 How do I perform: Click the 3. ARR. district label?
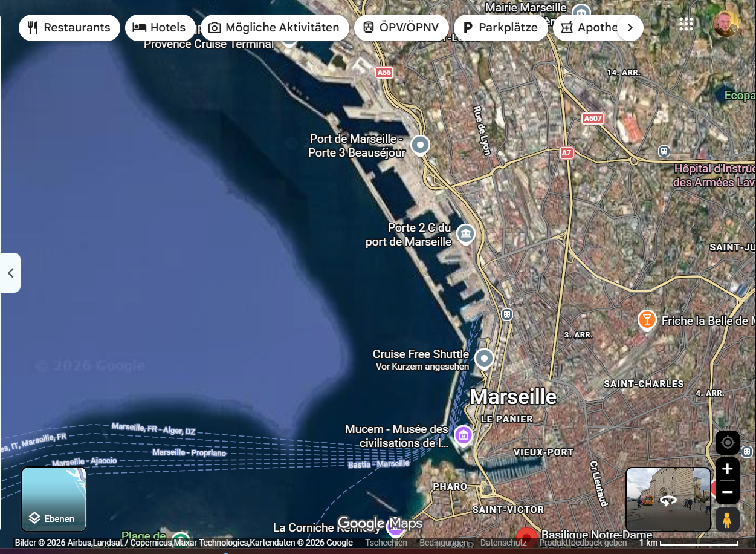pyautogui.click(x=578, y=334)
